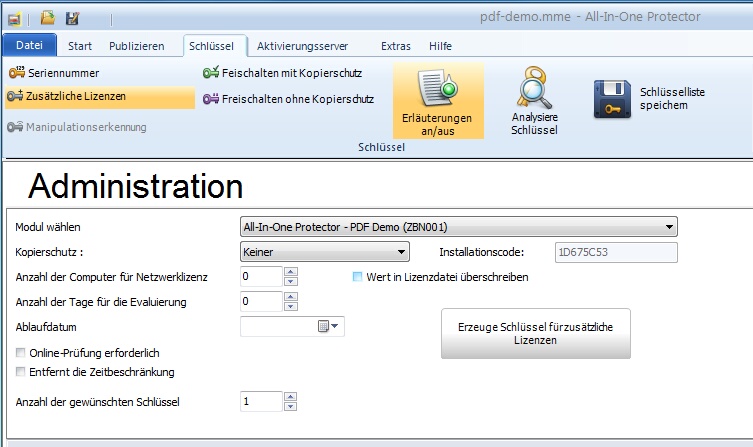The height and width of the screenshot is (447, 753).
Task: Click the Installationscode text field
Action: 615,253
